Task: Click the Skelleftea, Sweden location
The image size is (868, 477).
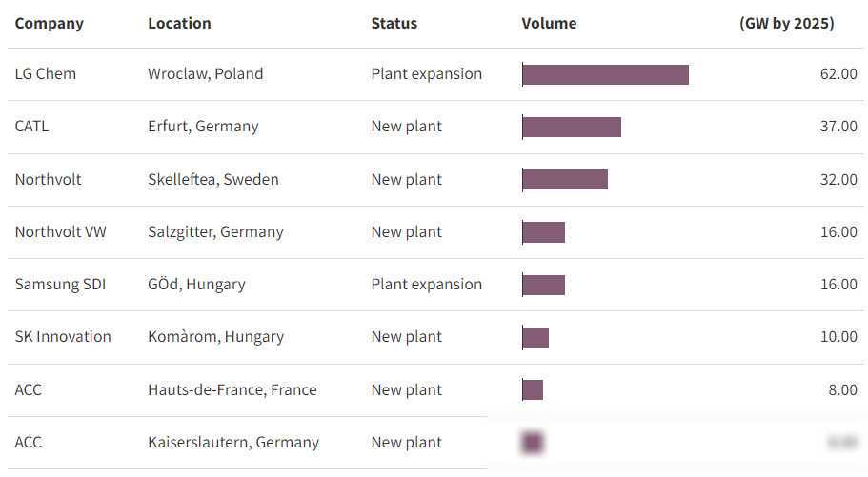Action: coord(213,179)
